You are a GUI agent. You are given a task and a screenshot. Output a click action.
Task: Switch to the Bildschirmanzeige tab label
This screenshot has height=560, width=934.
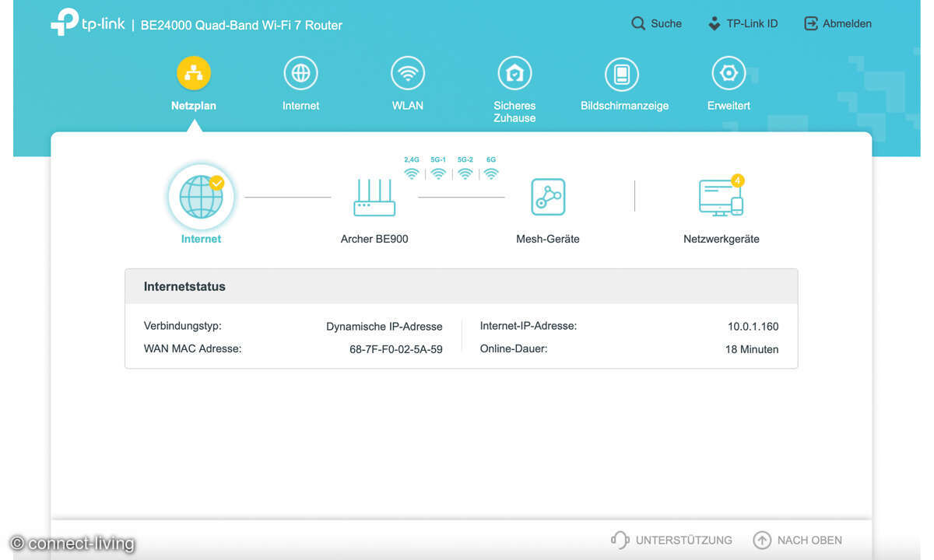pyautogui.click(x=624, y=106)
